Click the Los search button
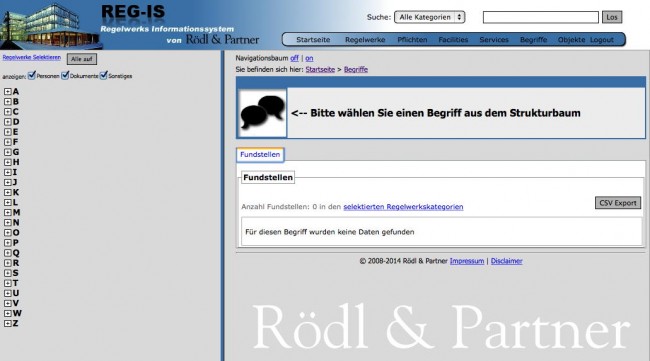Screen dimensions: 650x361 [612, 17]
